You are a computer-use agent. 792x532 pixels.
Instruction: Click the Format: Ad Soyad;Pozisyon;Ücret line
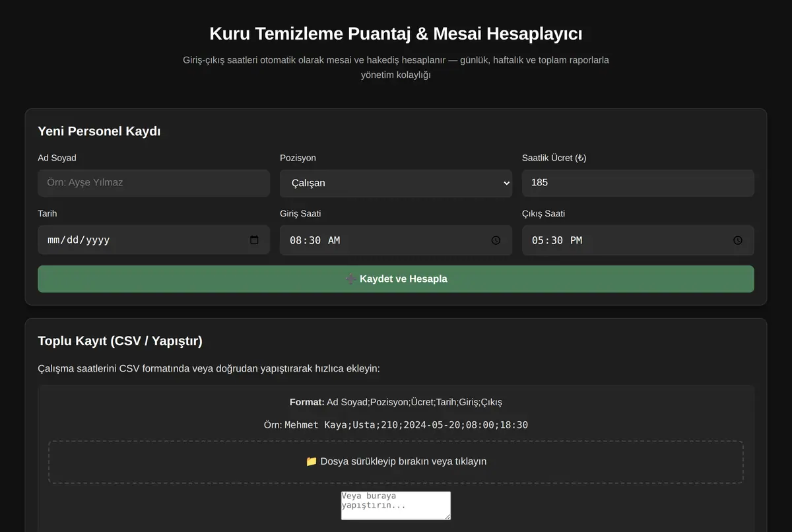pos(396,402)
